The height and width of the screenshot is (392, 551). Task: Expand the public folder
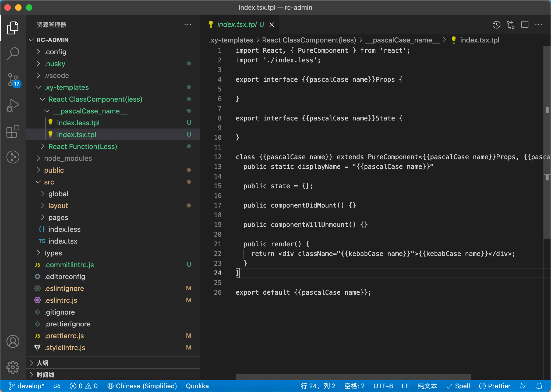click(x=113, y=170)
